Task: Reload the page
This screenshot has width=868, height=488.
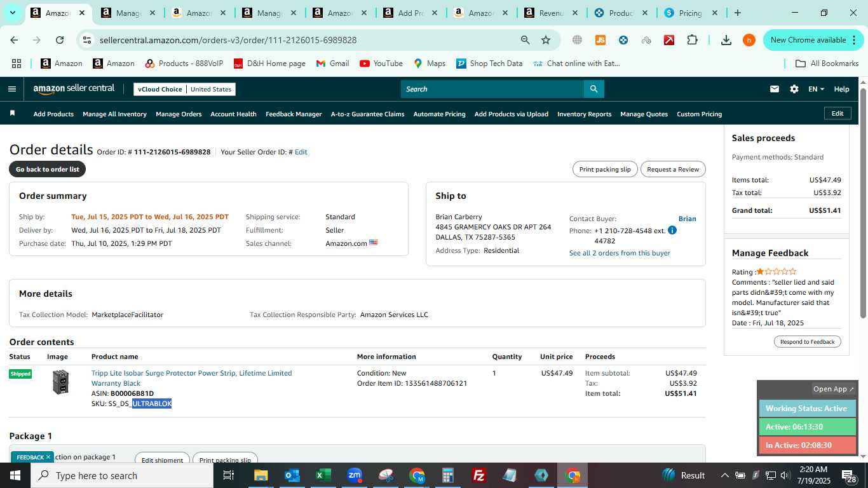Action: [60, 40]
